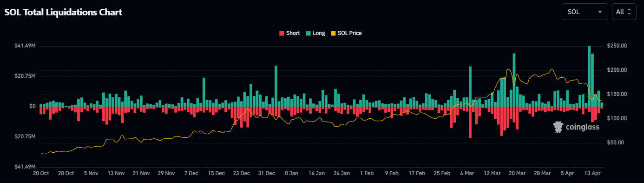This screenshot has height=183, width=644.
Task: Click the 9 Feb date label
Action: click(x=392, y=173)
